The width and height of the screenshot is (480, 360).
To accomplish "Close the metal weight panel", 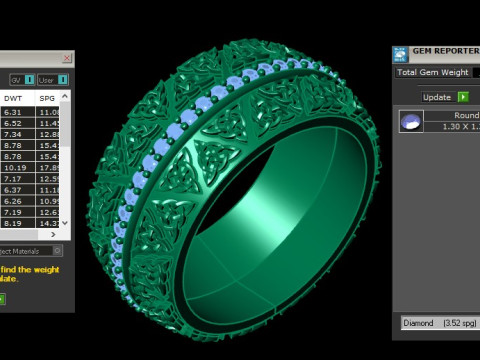I will (67, 58).
